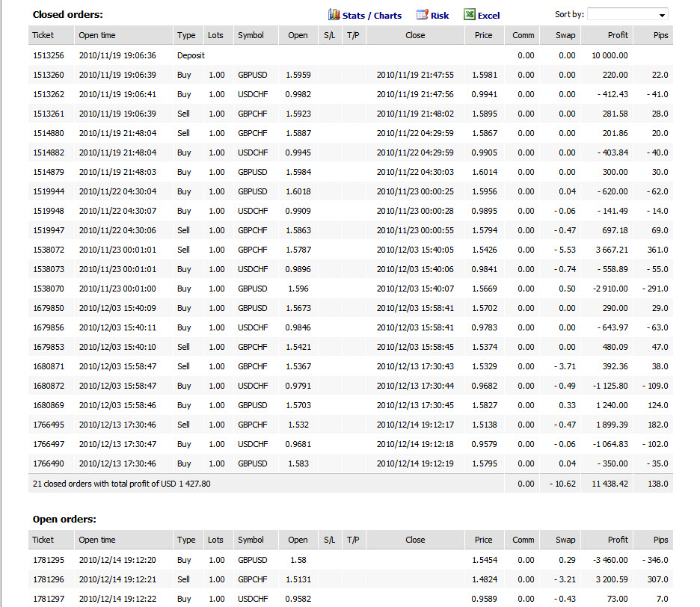Viewport: 700px width, 607px height.
Task: Select open order ticket 1781296 GBPCHF row
Action: (x=351, y=579)
